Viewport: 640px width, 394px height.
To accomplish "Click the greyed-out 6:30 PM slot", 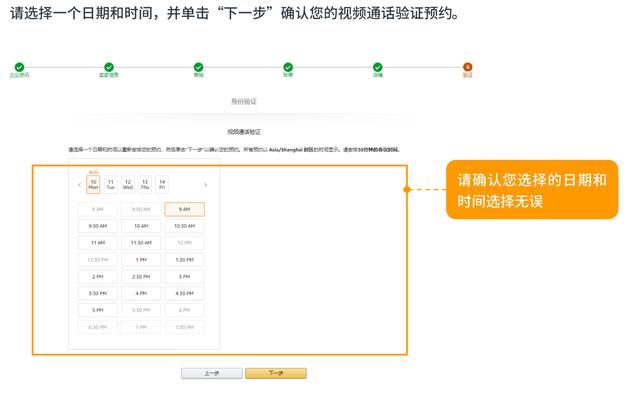I will click(x=98, y=327).
